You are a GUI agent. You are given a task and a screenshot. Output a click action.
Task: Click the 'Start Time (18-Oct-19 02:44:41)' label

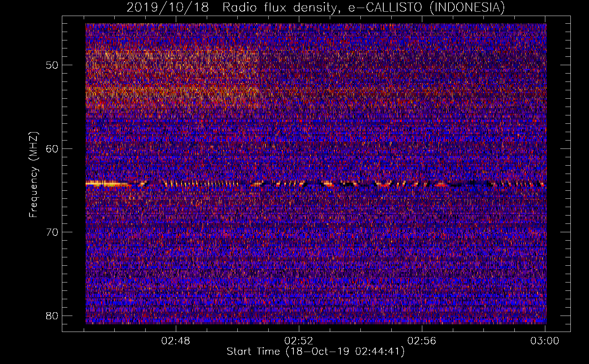click(316, 352)
